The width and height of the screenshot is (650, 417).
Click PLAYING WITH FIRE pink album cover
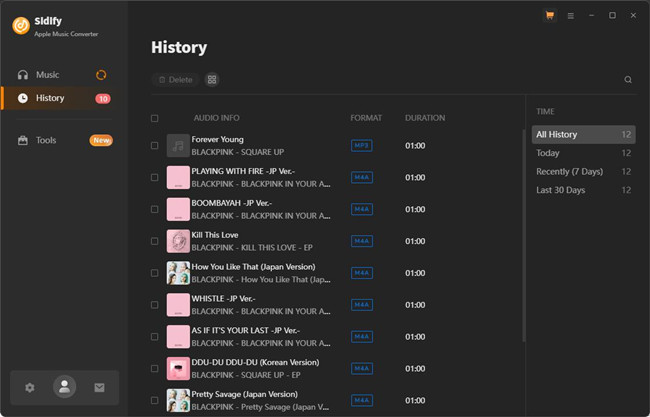click(x=178, y=177)
